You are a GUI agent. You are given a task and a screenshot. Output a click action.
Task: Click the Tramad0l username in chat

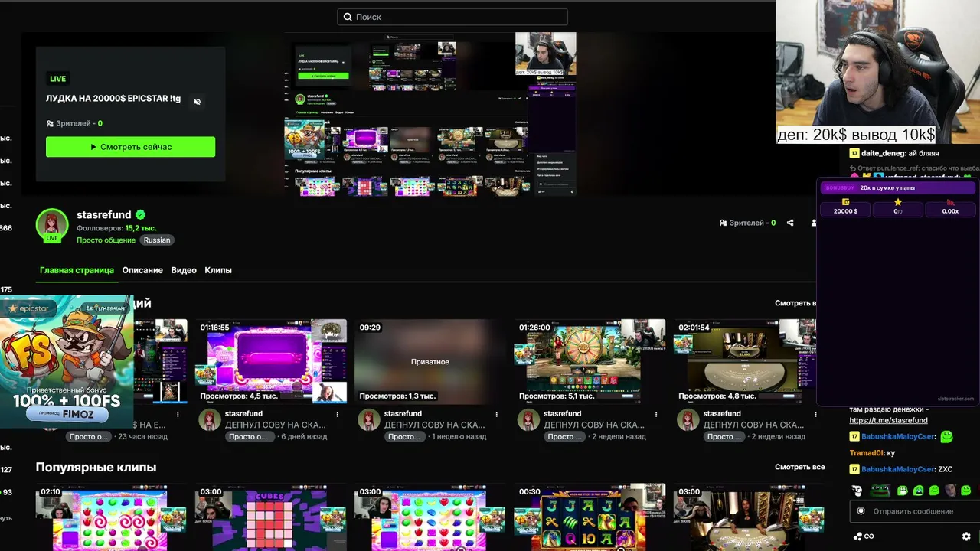click(867, 453)
